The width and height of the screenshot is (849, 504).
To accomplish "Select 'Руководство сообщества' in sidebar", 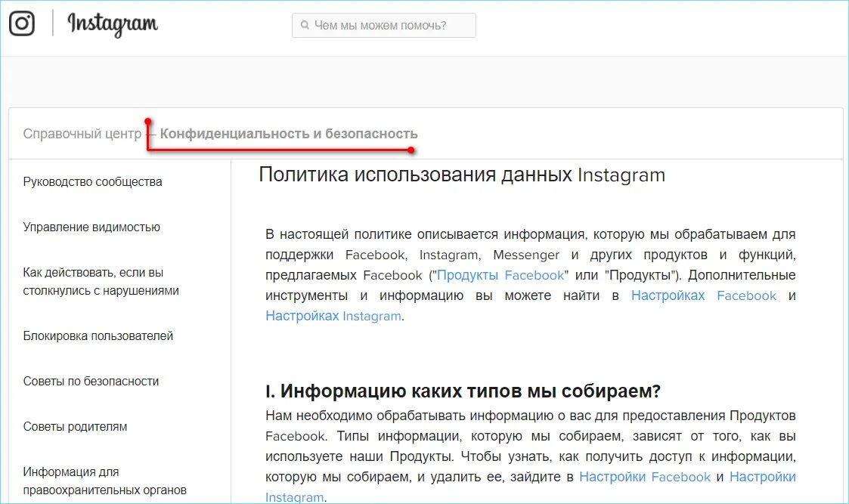I will point(92,182).
